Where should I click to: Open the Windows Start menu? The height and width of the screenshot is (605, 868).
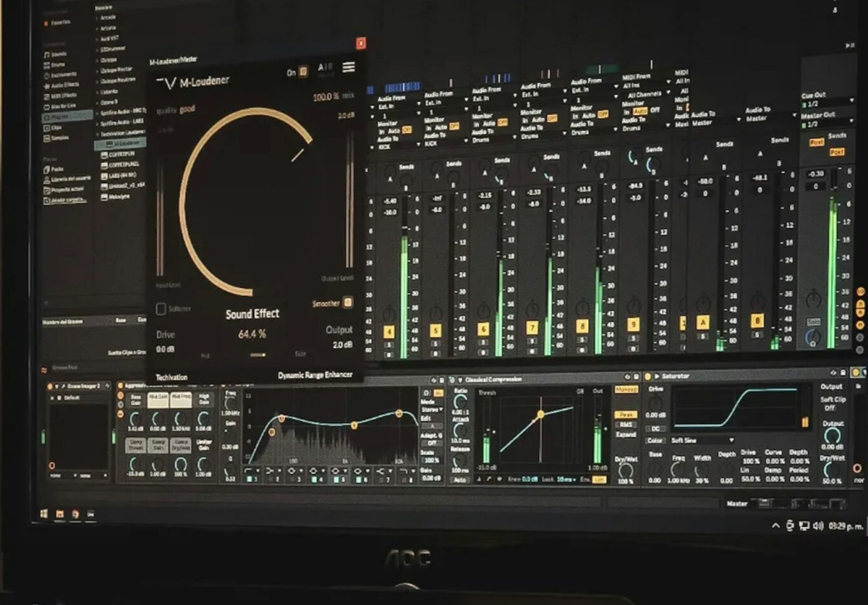(44, 513)
